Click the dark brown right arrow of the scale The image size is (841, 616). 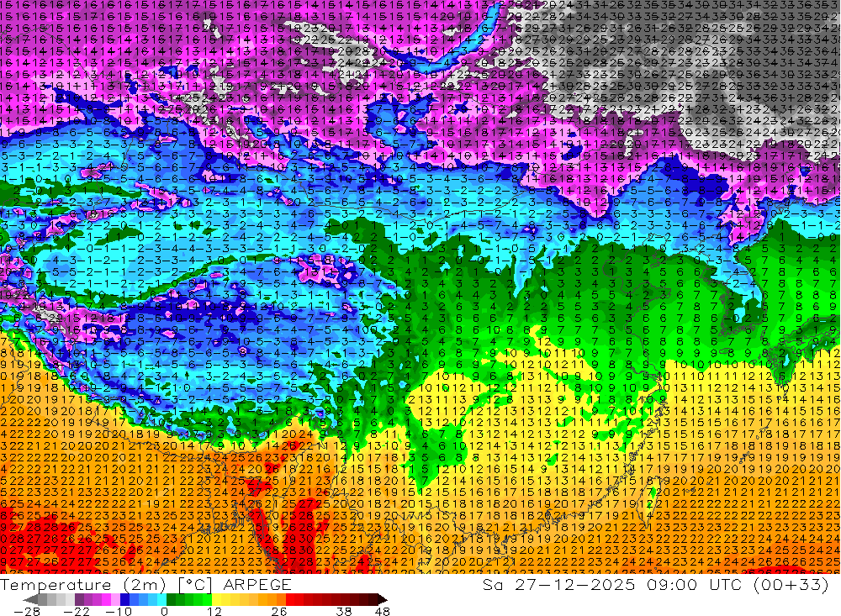click(x=383, y=600)
